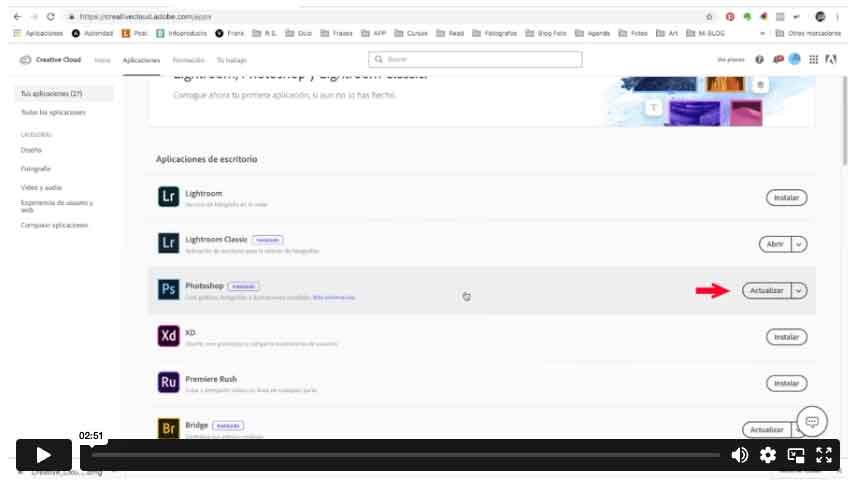
Task: Click Instalar button for Premiere Rush
Action: point(786,383)
